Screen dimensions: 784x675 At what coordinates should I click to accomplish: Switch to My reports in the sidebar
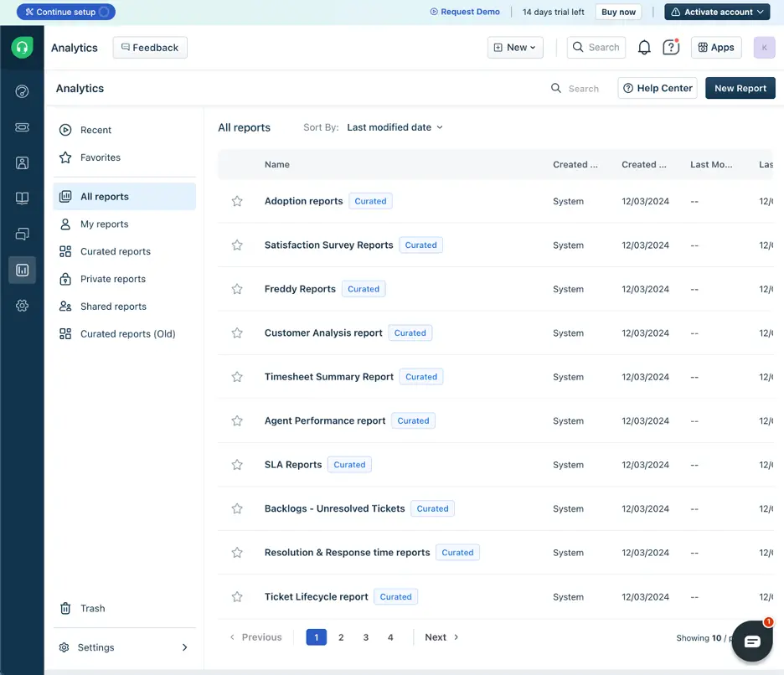104,224
